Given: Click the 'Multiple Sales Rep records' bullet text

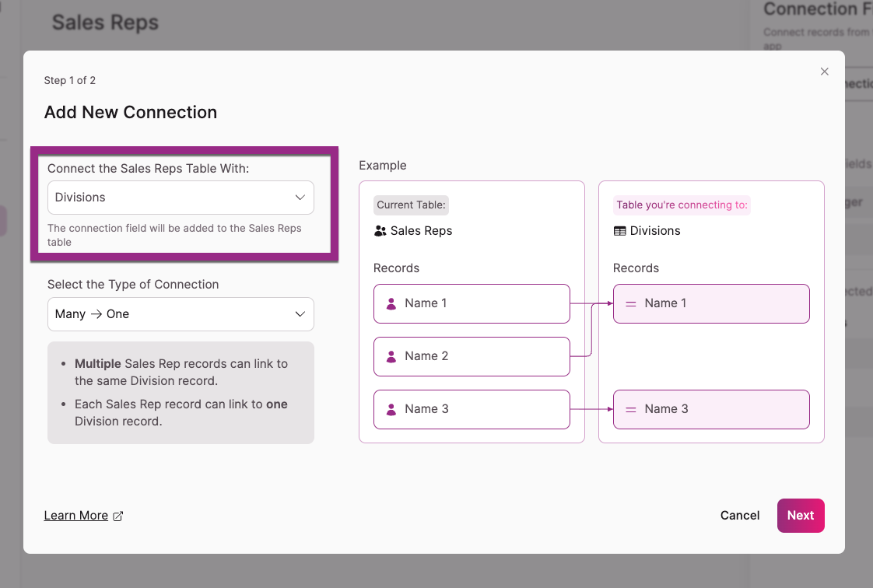Looking at the screenshot, I should pos(181,372).
